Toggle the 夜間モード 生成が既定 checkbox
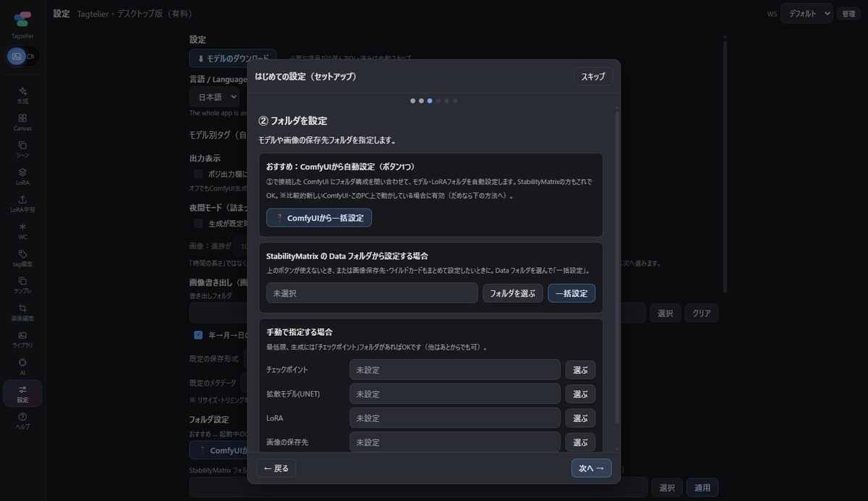Image resolution: width=868 pixels, height=501 pixels. pyautogui.click(x=198, y=224)
